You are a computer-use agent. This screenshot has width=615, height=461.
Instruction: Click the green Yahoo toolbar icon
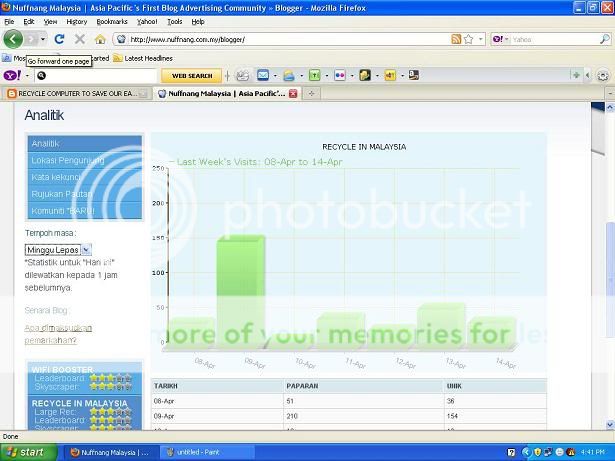pyautogui.click(x=315, y=75)
